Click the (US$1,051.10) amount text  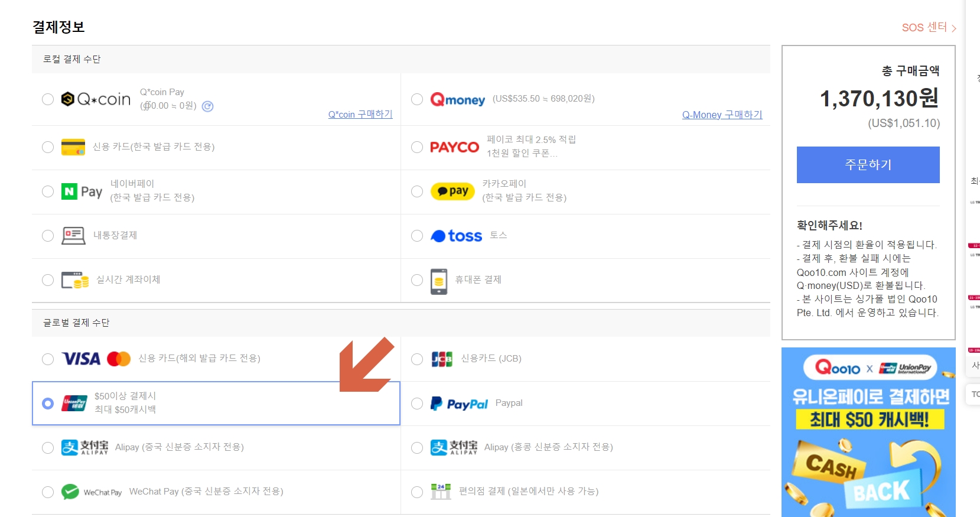tap(904, 123)
